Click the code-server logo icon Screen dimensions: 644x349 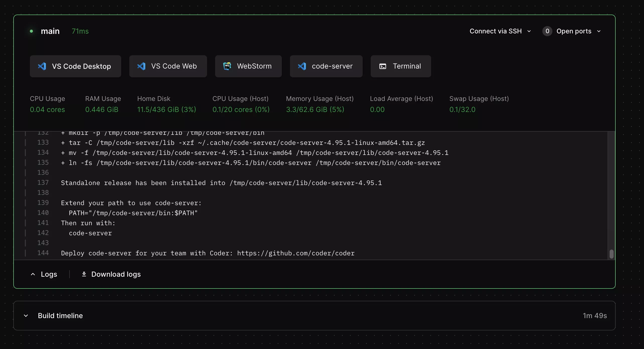pyautogui.click(x=302, y=66)
